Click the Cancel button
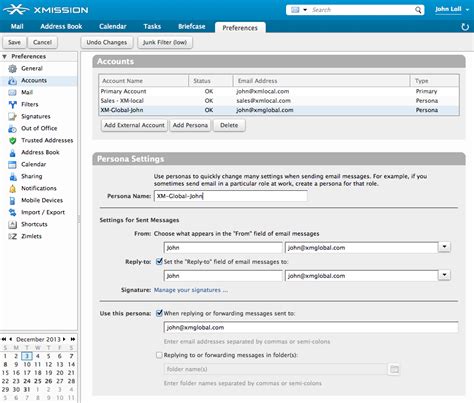The image size is (474, 403). click(x=42, y=42)
